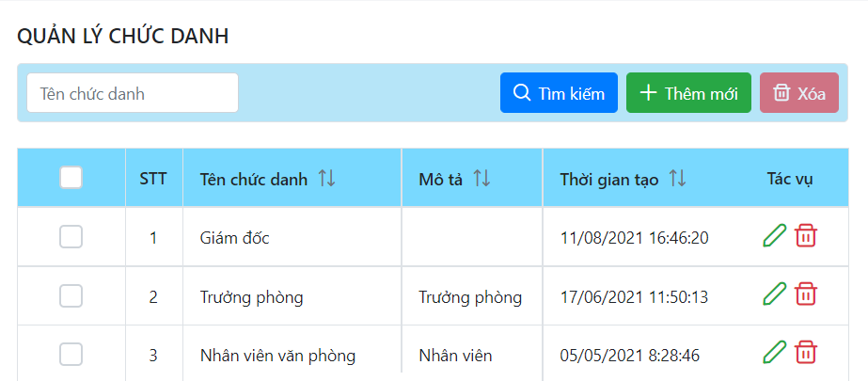Sort by Thời gian tạo column arrows
Viewport: 868px width, 381px height.
tap(677, 178)
